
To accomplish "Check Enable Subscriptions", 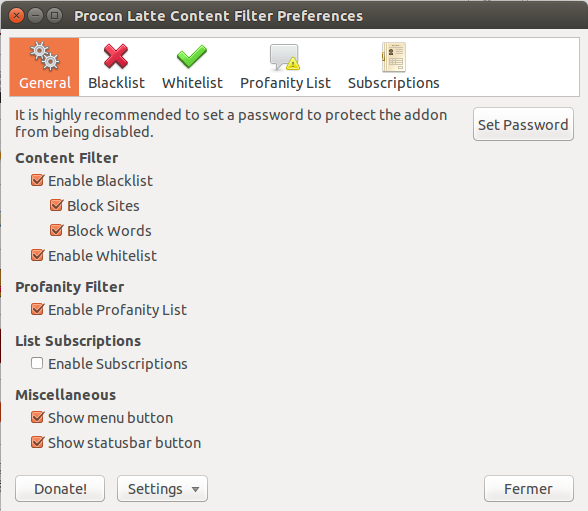I will point(37,363).
